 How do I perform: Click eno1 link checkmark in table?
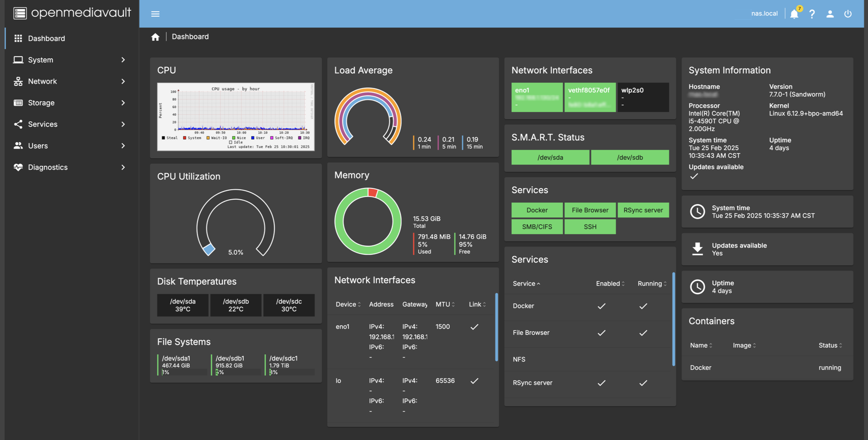474,327
